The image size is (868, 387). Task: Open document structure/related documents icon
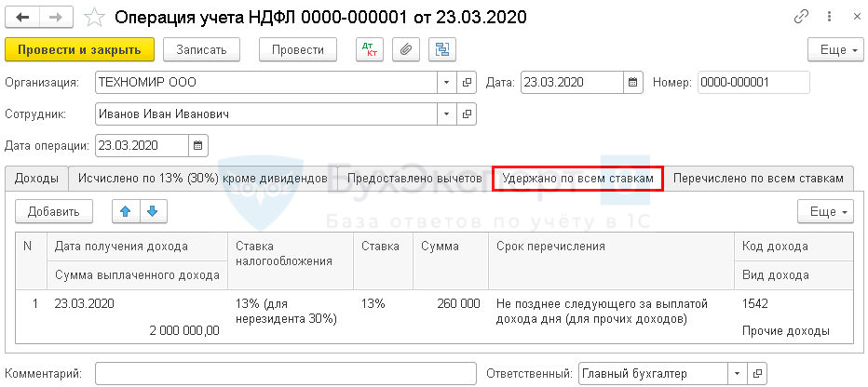tap(442, 49)
